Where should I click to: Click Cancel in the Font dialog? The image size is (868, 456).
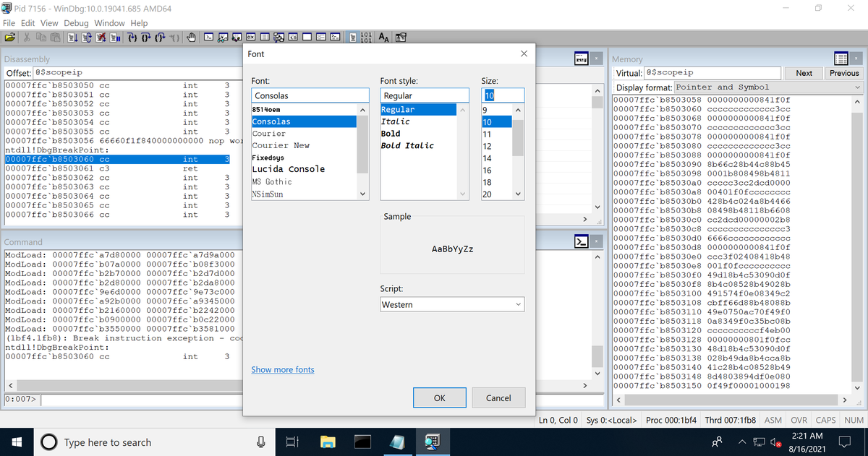498,397
